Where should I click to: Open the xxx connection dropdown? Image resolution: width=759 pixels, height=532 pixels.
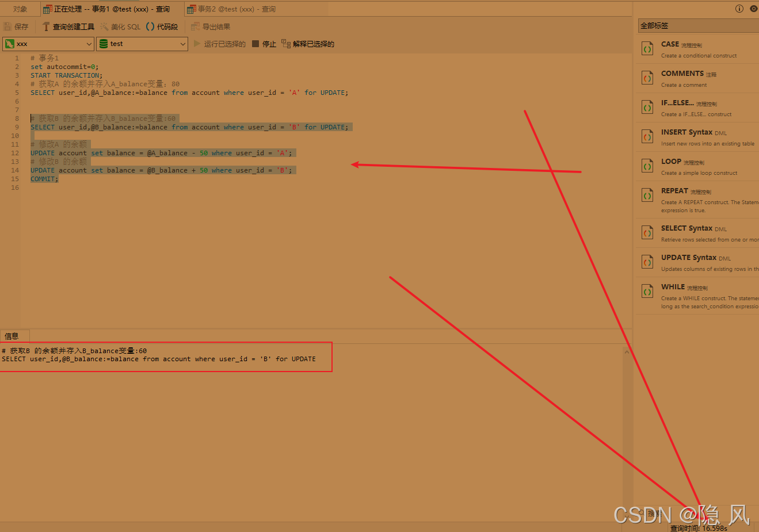tap(48, 44)
